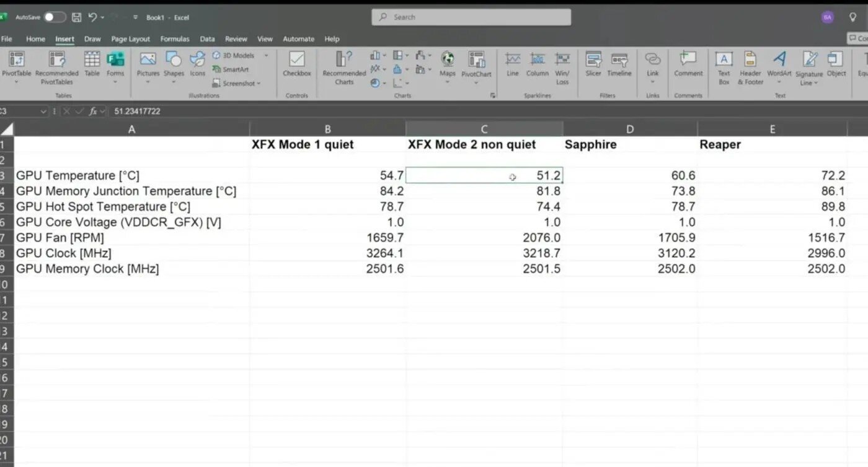This screenshot has height=467, width=868.
Task: Open Recommended Charts
Action: [344, 68]
